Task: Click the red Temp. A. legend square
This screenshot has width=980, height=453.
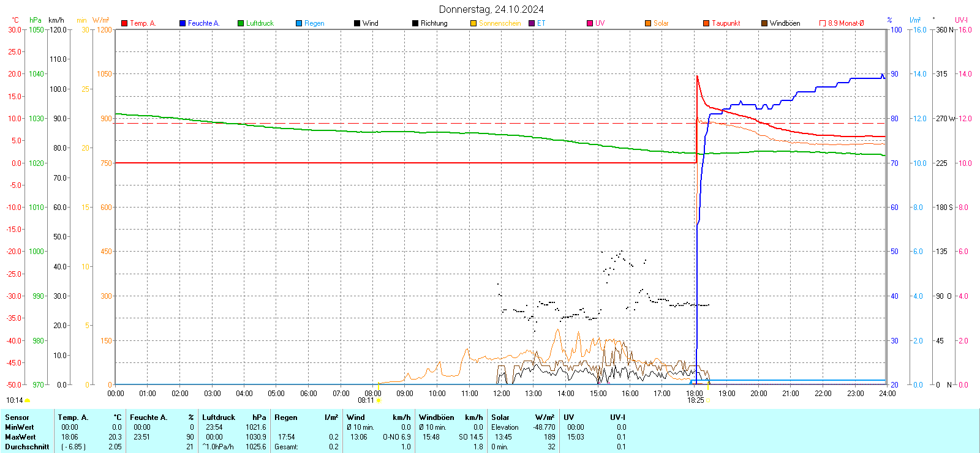Action: (x=124, y=23)
